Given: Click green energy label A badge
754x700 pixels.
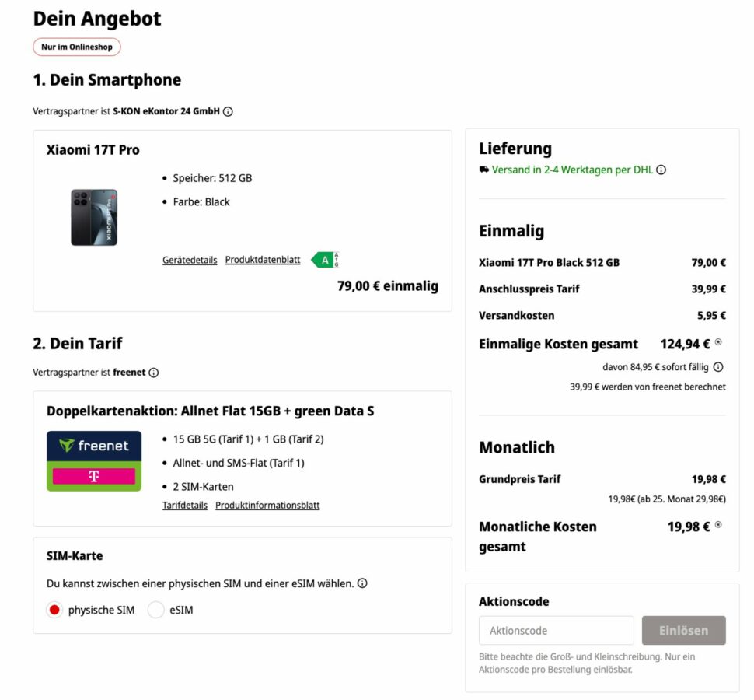Looking at the screenshot, I should tap(325, 261).
